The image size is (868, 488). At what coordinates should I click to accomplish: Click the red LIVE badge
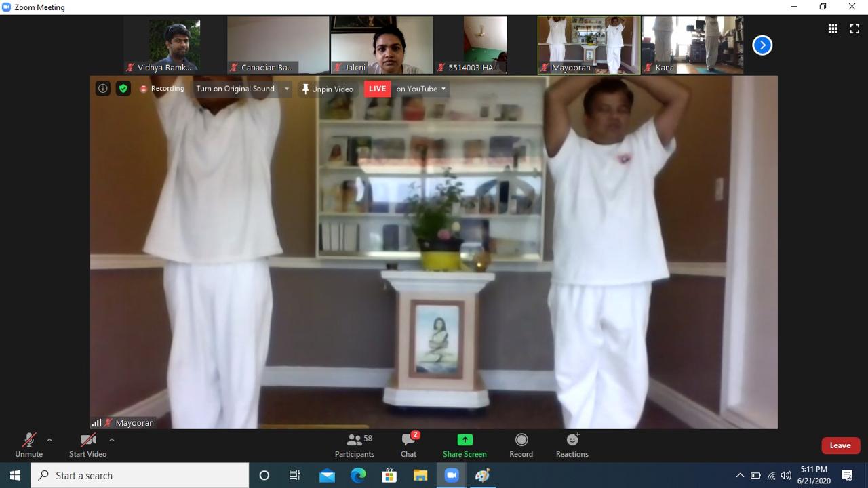[377, 89]
